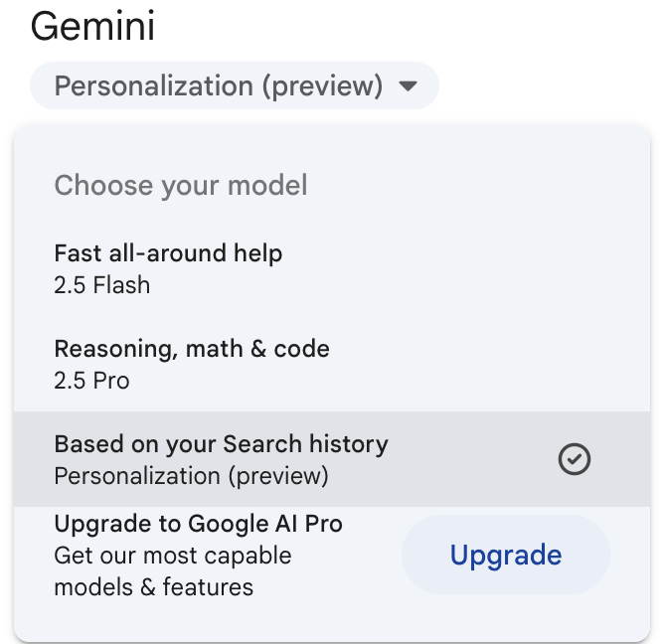Click the Gemini title text
The width and height of the screenshot is (664, 644).
coord(92,26)
